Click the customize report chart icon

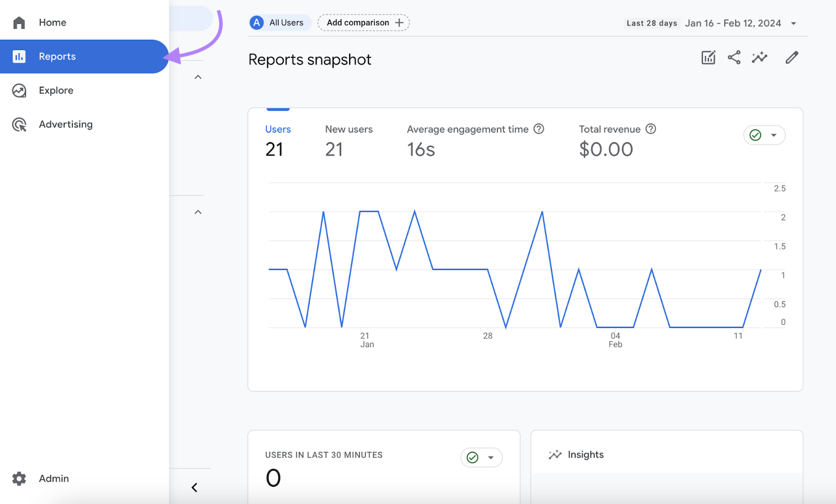[x=708, y=57]
